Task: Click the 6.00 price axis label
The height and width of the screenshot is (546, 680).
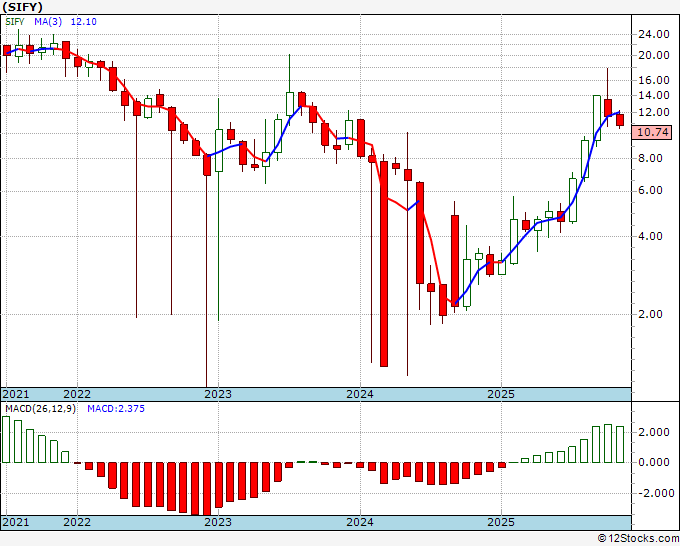Action: tap(650, 191)
